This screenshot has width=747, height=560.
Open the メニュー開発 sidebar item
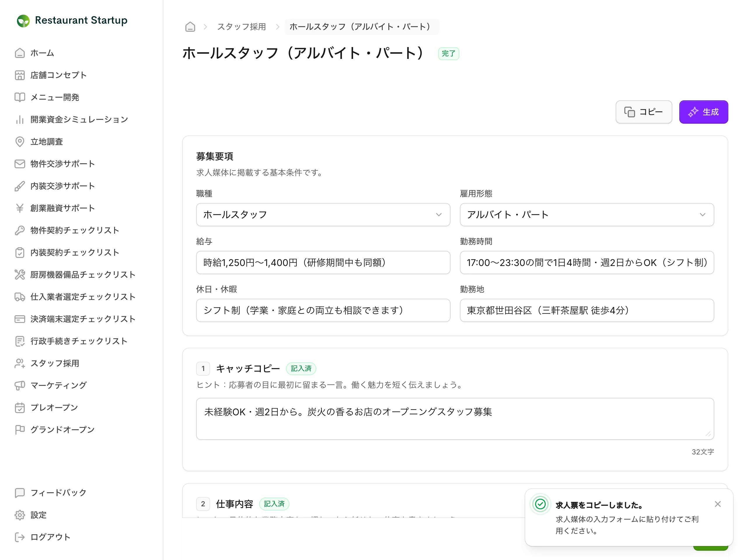tap(55, 97)
